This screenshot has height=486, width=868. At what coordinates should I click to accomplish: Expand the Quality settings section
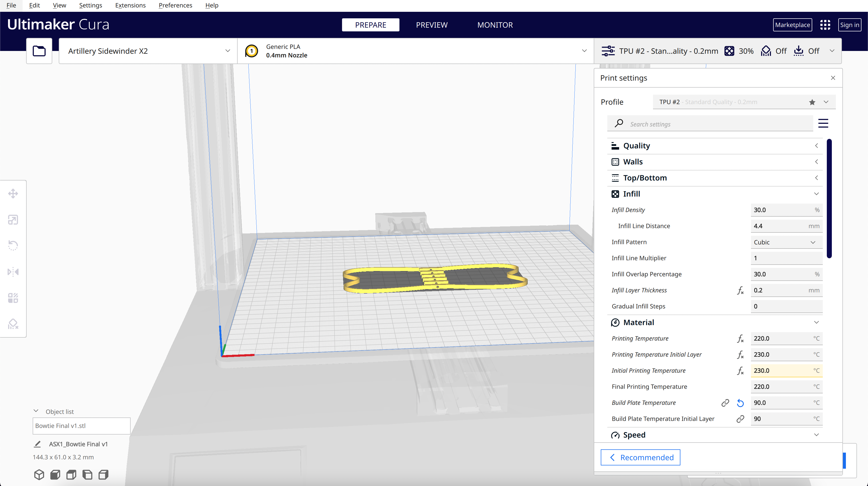click(x=715, y=146)
